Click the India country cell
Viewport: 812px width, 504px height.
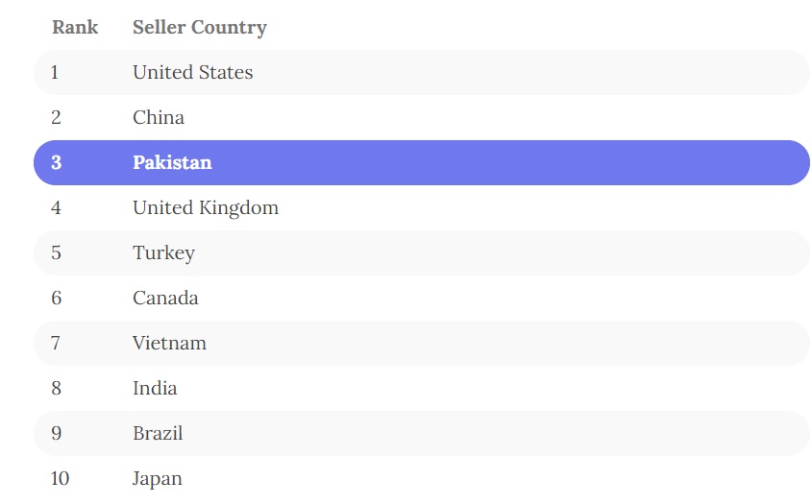pos(155,388)
